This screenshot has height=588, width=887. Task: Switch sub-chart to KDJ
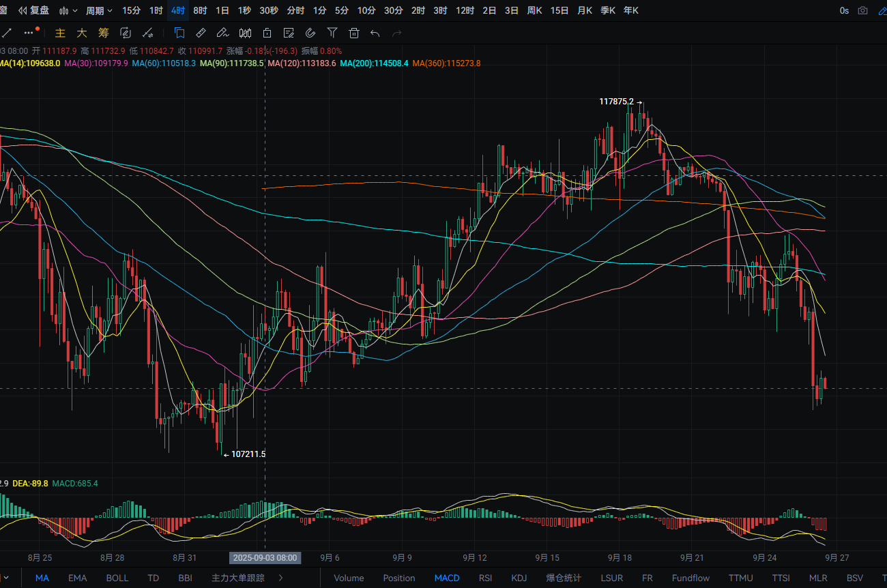pyautogui.click(x=519, y=578)
